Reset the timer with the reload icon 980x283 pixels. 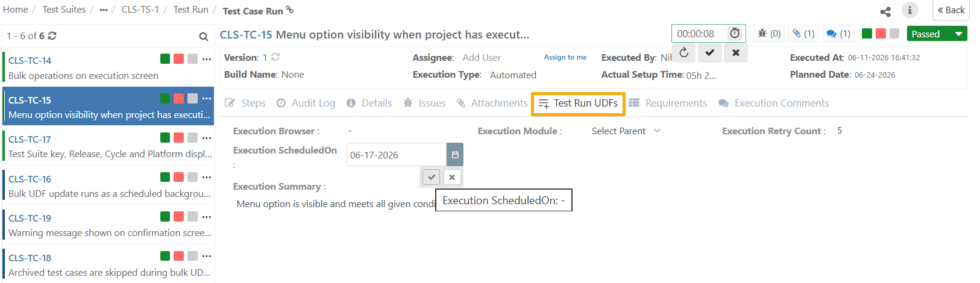click(x=684, y=52)
